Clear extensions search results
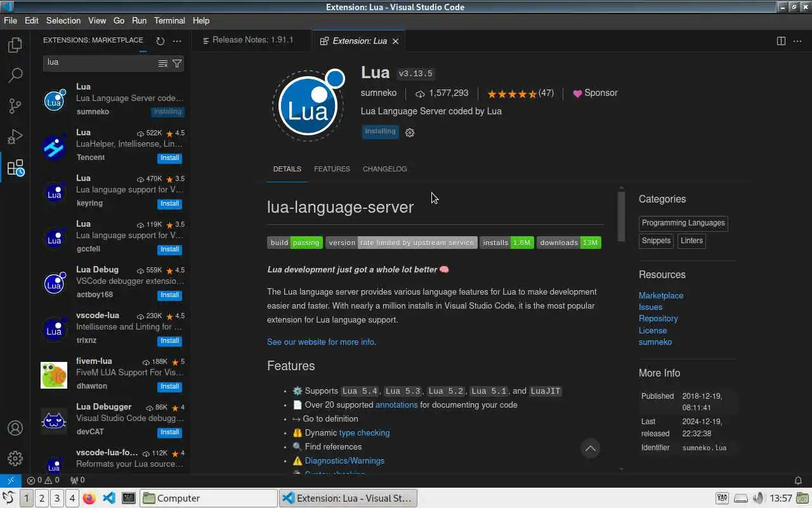 (x=163, y=63)
